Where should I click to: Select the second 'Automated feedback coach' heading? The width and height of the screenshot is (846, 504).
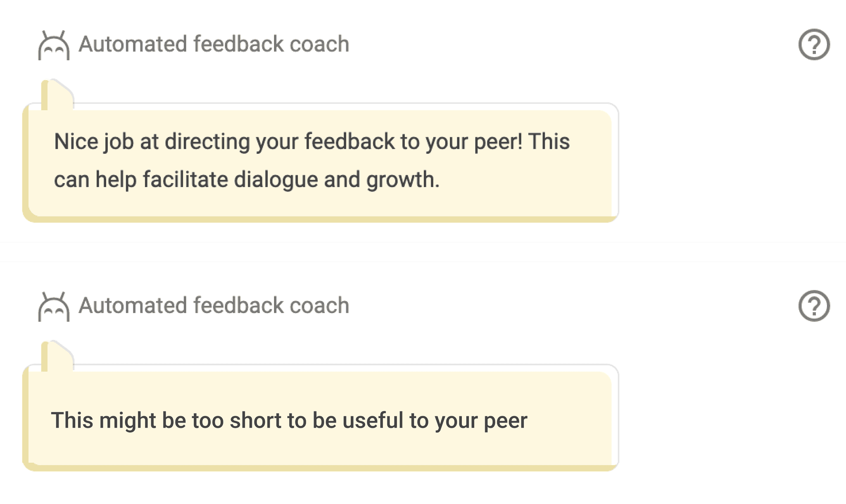click(x=214, y=305)
